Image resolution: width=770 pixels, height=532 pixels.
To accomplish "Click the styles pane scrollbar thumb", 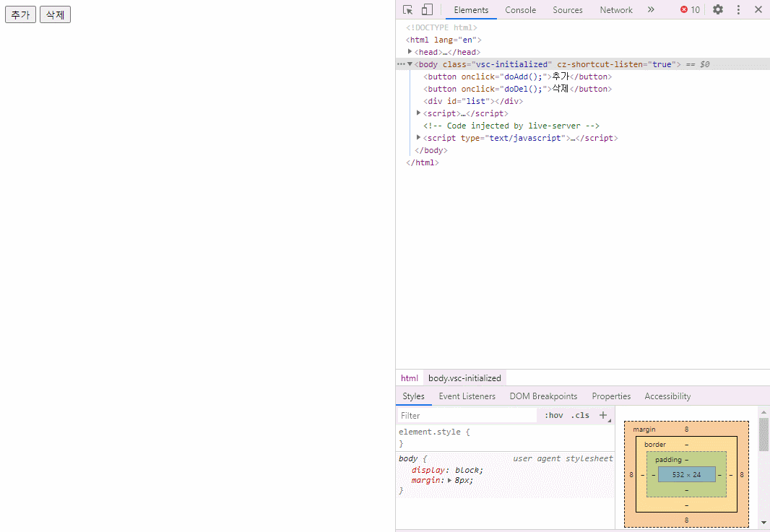I will (x=763, y=434).
